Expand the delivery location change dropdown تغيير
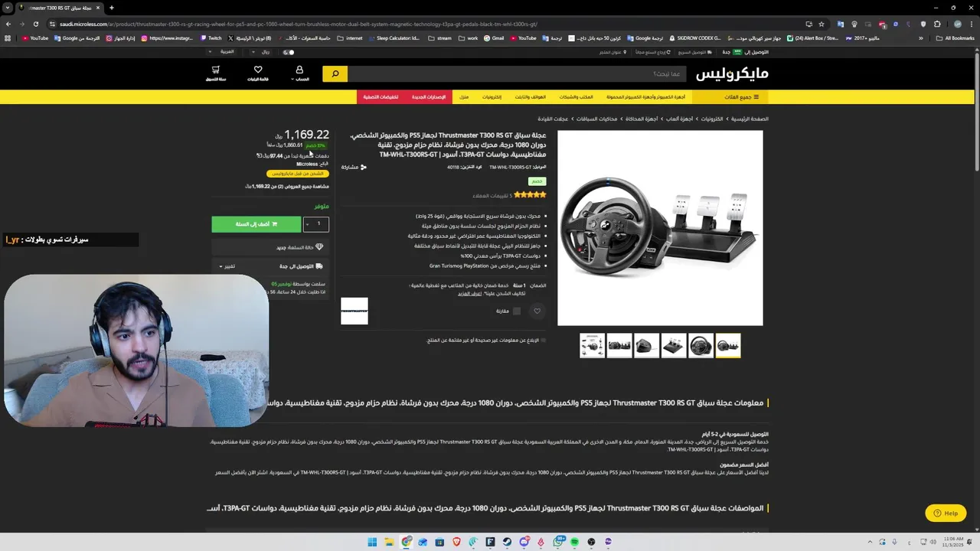 [x=227, y=266]
